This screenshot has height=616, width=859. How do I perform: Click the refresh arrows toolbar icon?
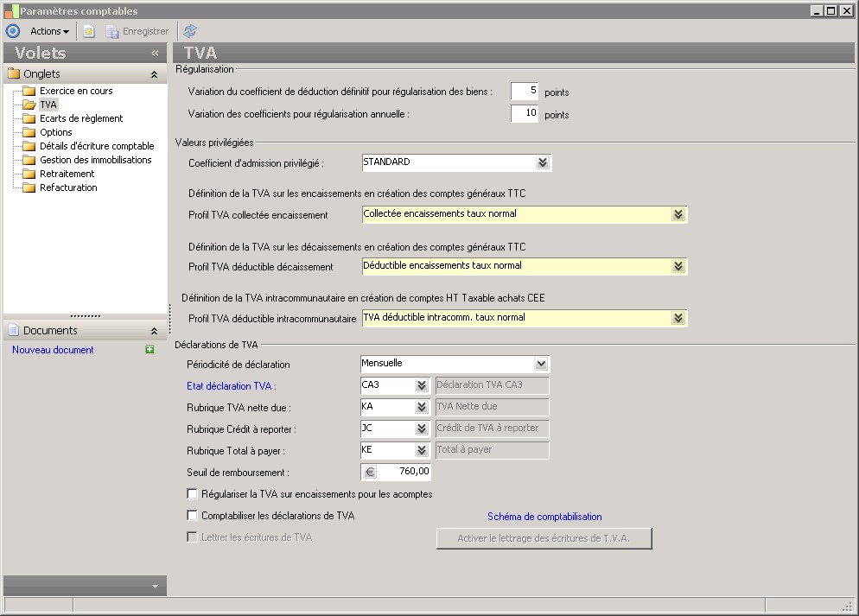190,31
